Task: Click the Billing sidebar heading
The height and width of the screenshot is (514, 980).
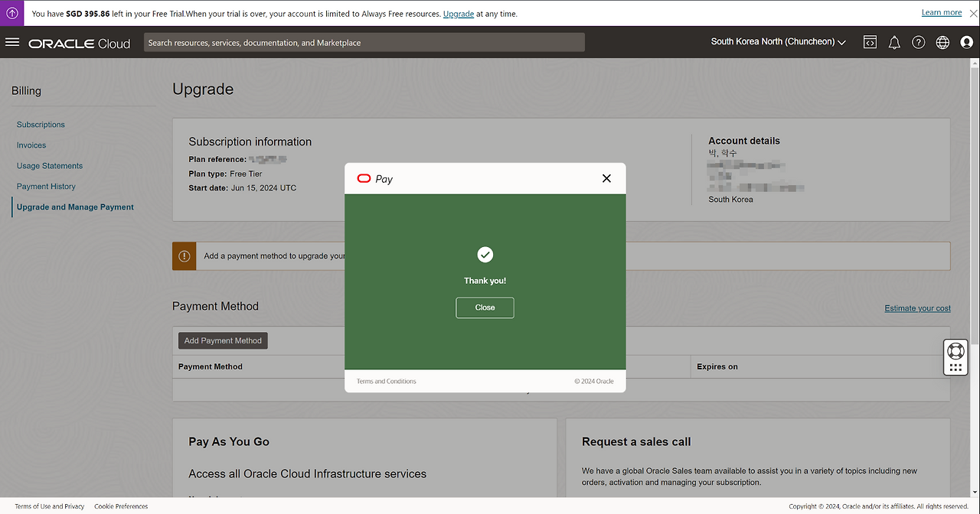Action: tap(26, 91)
